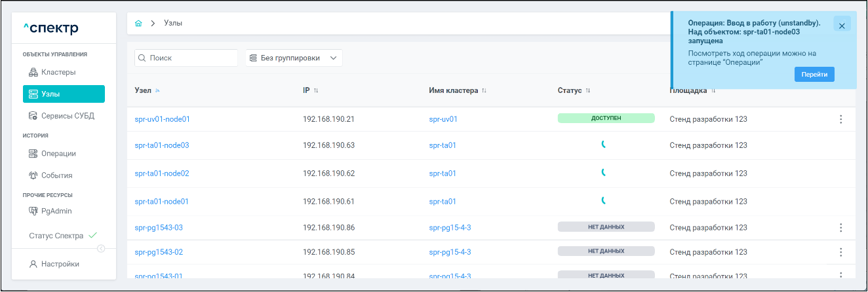Open the События page in sidebar
The height and width of the screenshot is (292, 868).
pyautogui.click(x=56, y=175)
